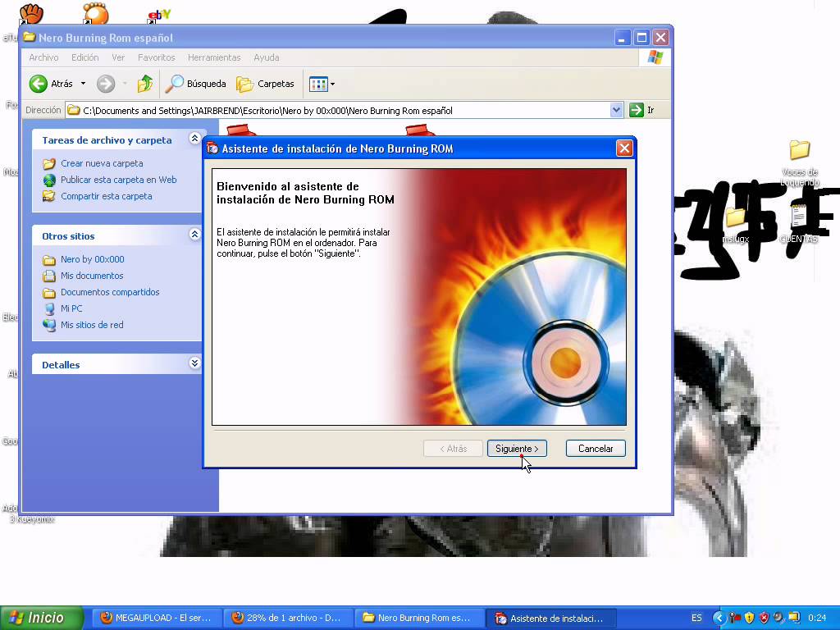The width and height of the screenshot is (840, 630).
Task: Open the Atrás history dropdown arrow
Action: tap(83, 84)
